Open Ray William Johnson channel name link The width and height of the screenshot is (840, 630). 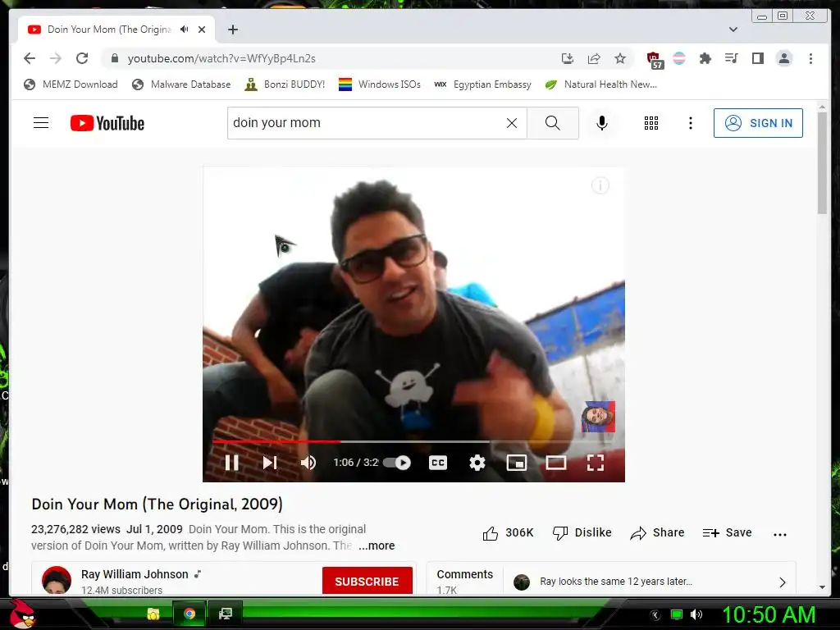pos(135,574)
